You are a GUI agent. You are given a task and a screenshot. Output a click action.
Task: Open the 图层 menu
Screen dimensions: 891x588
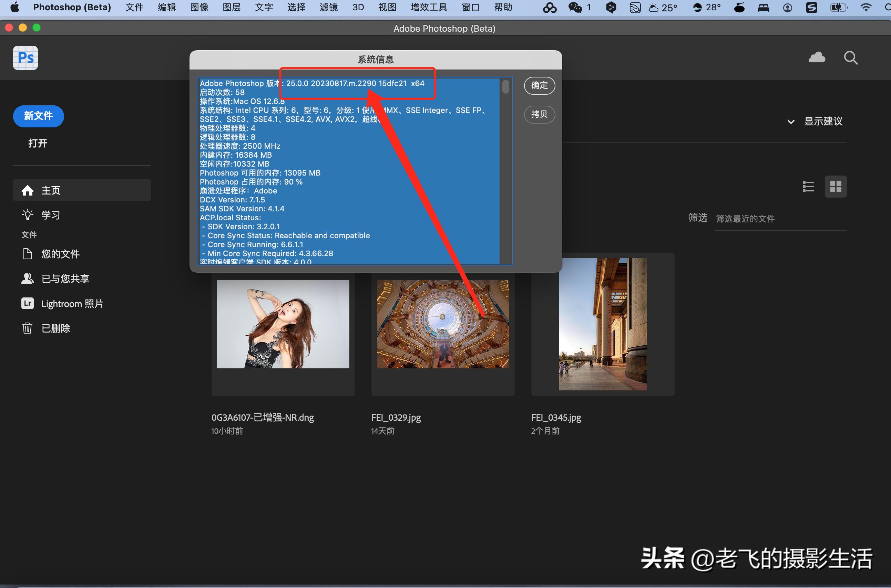(231, 7)
